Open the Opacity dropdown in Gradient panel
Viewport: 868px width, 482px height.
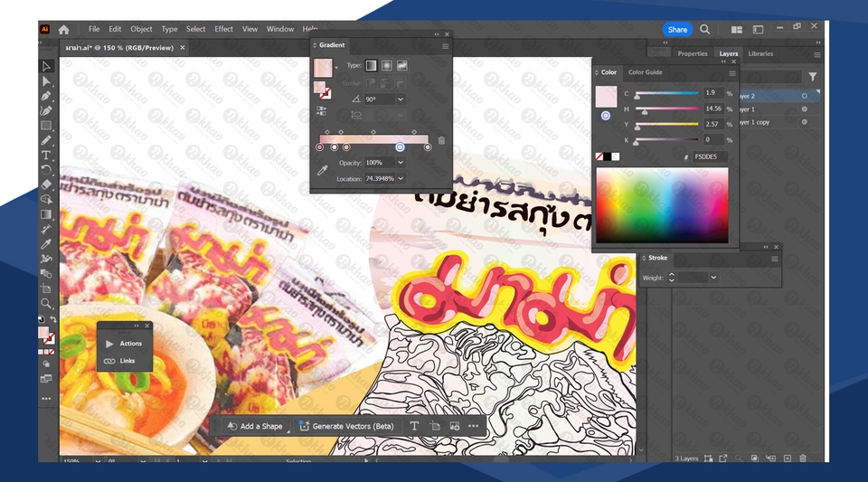(x=401, y=163)
